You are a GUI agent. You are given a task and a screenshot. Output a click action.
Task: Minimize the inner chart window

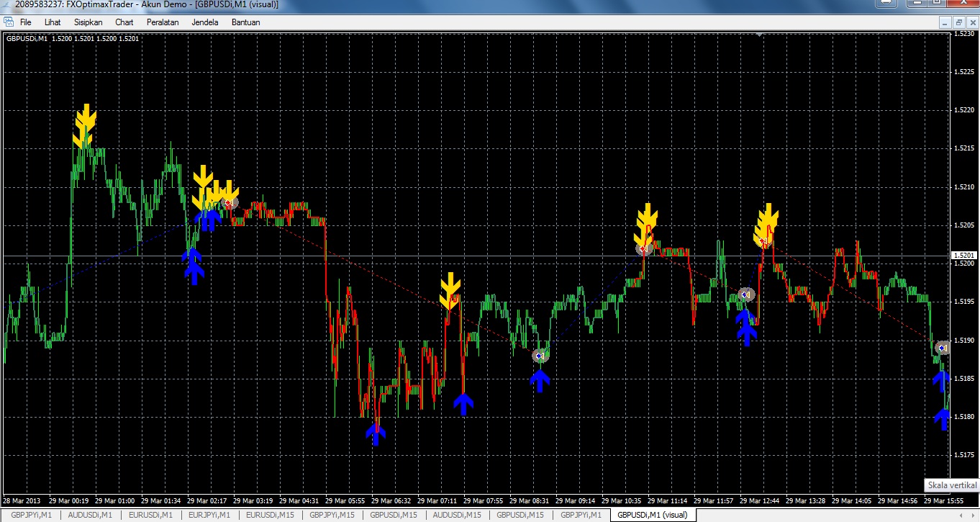946,22
